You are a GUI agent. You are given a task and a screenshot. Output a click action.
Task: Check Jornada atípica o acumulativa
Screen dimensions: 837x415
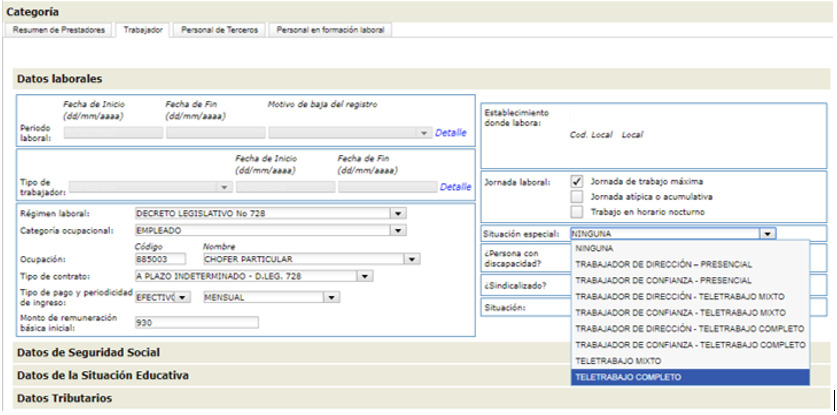tap(577, 197)
